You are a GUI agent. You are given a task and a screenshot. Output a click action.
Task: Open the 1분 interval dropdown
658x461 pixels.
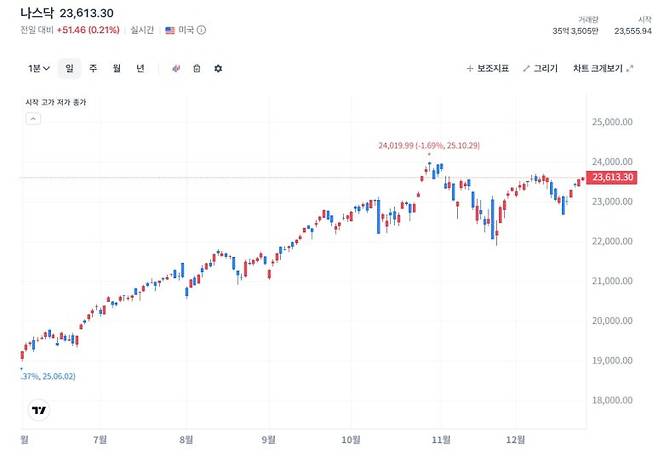coord(37,68)
